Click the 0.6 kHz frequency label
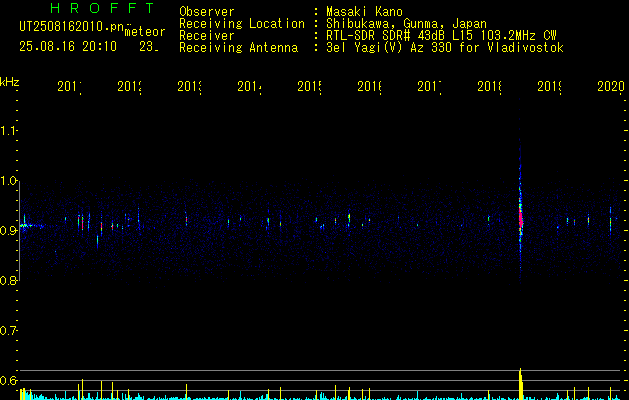Screen dimensions: 629x400 click(x=8, y=380)
